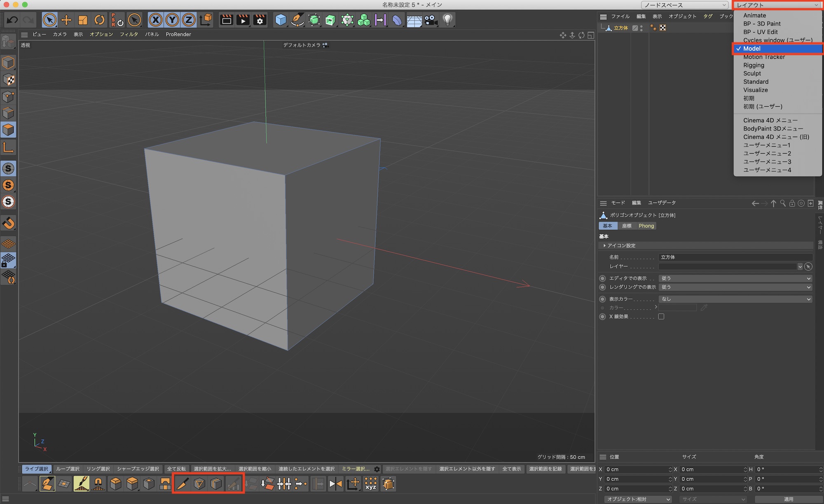
Task: Select the Rotate tool icon
Action: tap(99, 20)
